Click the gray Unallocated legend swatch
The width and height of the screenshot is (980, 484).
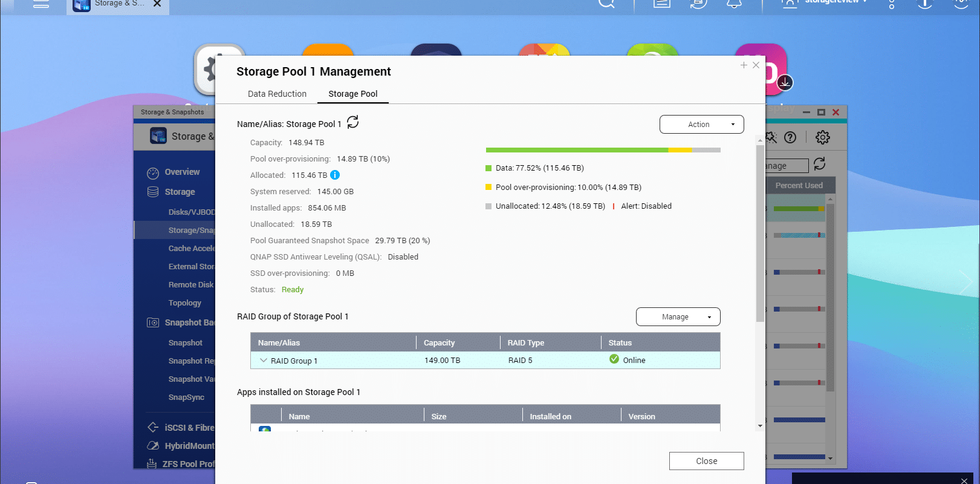click(x=488, y=206)
